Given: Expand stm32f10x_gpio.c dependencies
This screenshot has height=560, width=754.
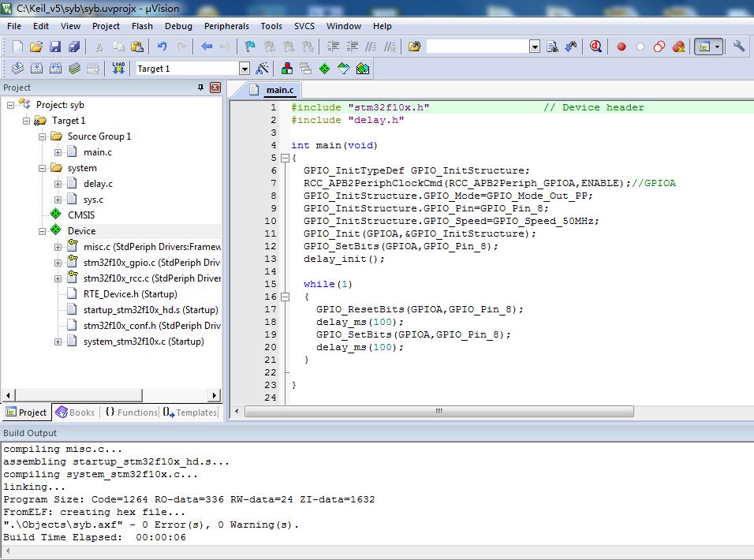Looking at the screenshot, I should pyautogui.click(x=58, y=263).
